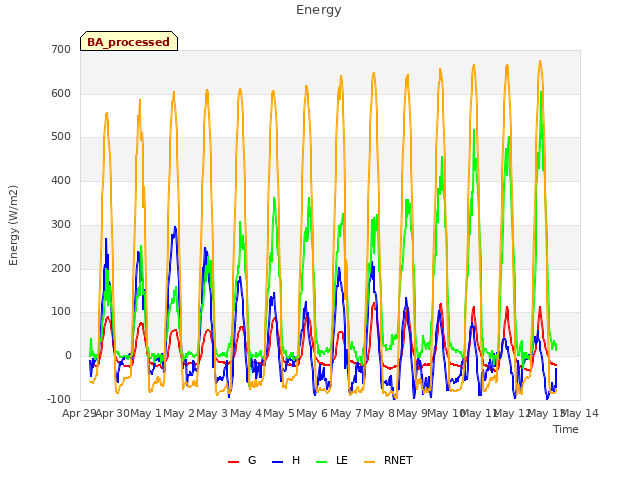This screenshot has height=480, width=640.
Task: Click the green LE legend color marker
Action: [x=322, y=462]
